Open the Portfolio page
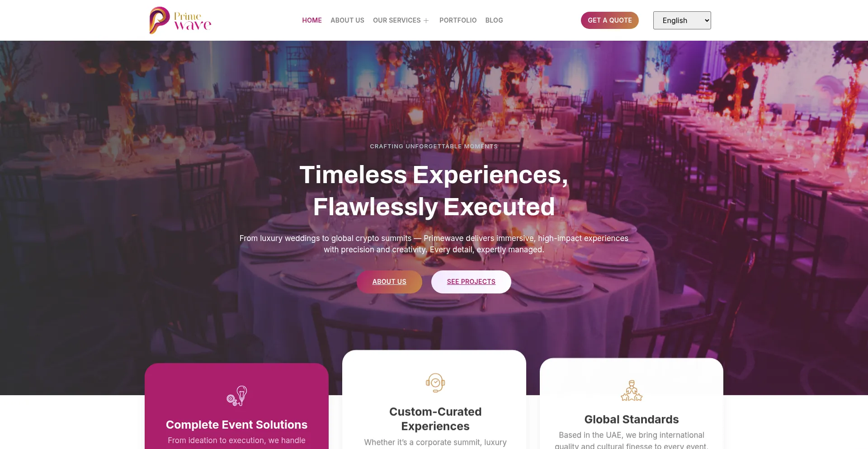Screen dimensions: 868x449 [x=458, y=20]
